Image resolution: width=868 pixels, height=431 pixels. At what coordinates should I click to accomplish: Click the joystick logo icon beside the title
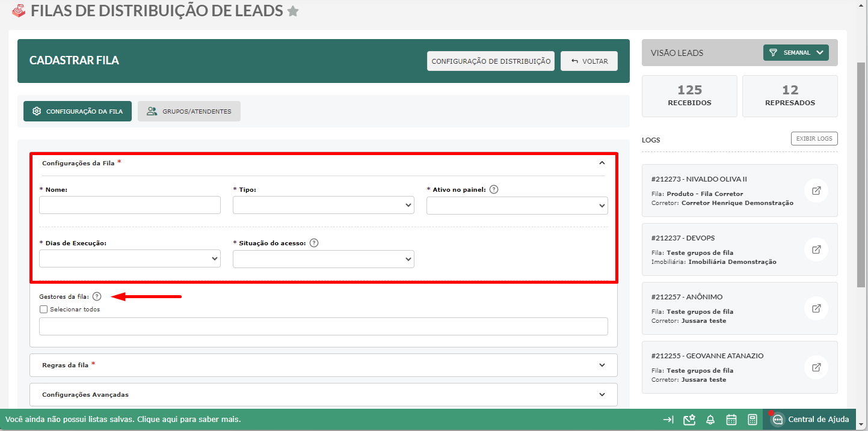19,10
